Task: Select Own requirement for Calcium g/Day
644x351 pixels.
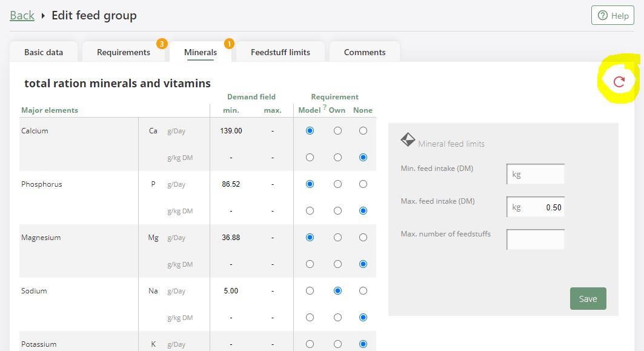Action: pyautogui.click(x=337, y=131)
